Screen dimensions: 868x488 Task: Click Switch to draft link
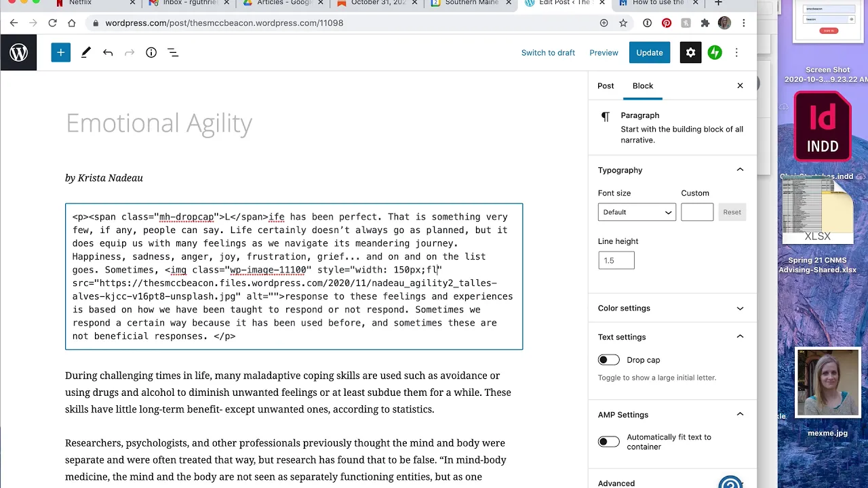548,52
